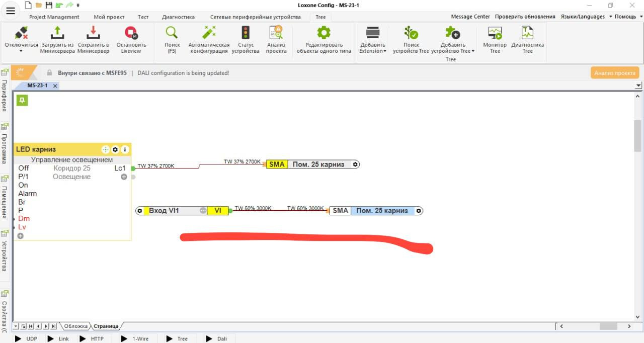The width and height of the screenshot is (644, 343).
Task: Open gear of blue Пом. 25 карниз
Action: coord(419,211)
